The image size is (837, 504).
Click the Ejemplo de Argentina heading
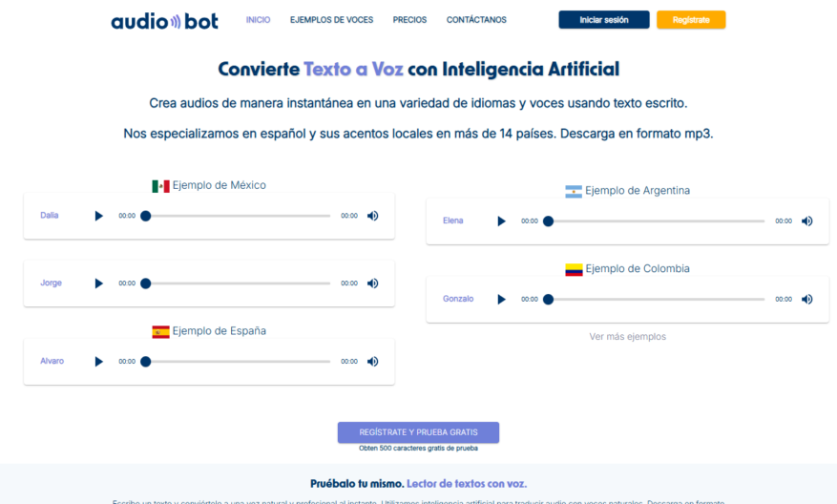(638, 191)
